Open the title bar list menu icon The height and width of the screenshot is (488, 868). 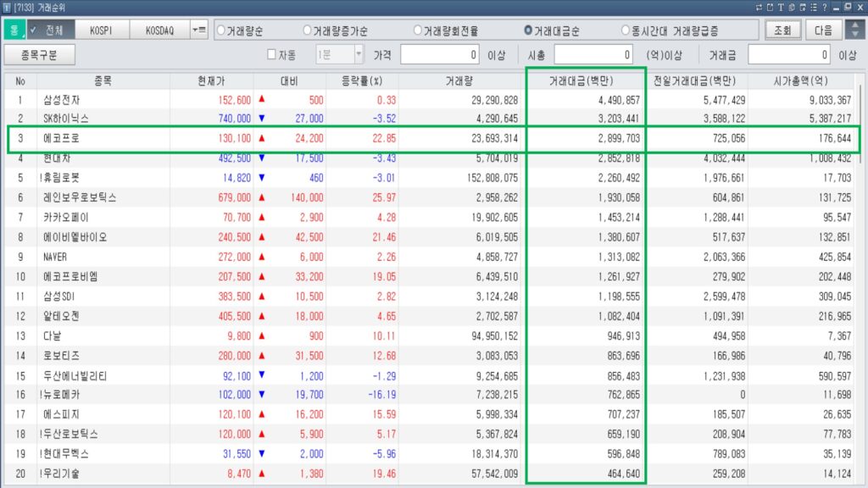click(815, 7)
